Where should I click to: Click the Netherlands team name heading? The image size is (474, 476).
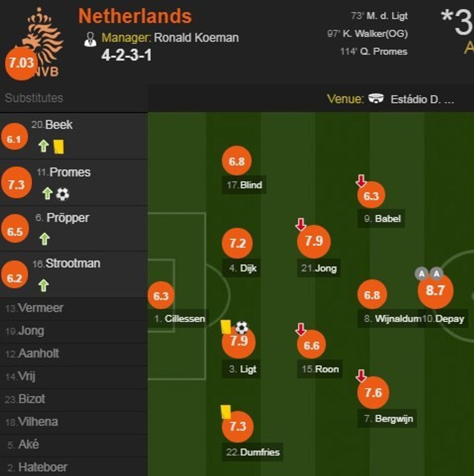coord(135,16)
